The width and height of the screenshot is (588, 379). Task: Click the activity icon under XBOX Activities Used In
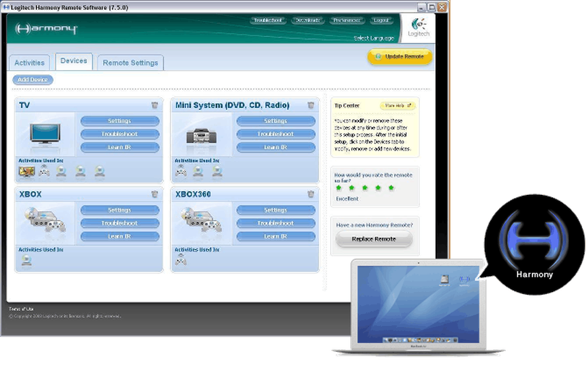[x=27, y=260]
